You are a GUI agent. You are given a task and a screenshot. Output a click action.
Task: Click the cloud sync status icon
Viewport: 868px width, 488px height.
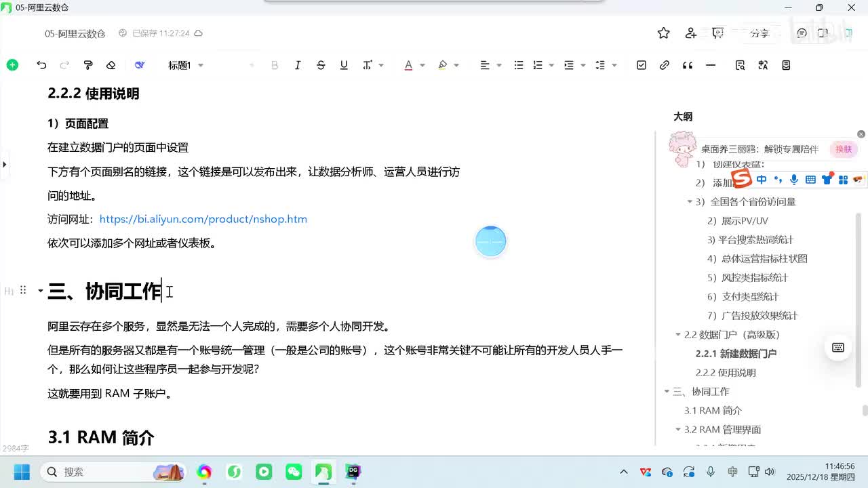point(198,33)
